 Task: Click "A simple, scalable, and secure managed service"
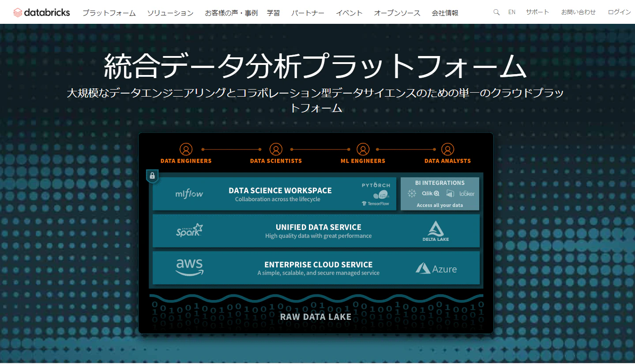click(x=319, y=273)
